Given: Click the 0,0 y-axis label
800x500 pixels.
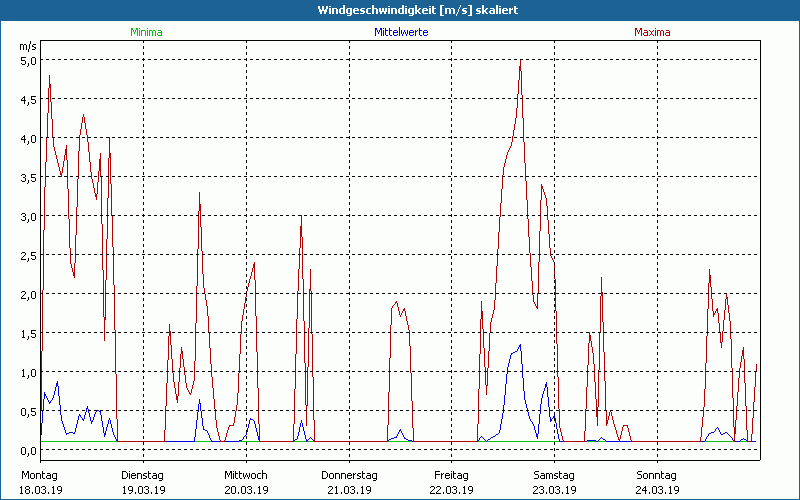Looking at the screenshot, I should (29, 451).
